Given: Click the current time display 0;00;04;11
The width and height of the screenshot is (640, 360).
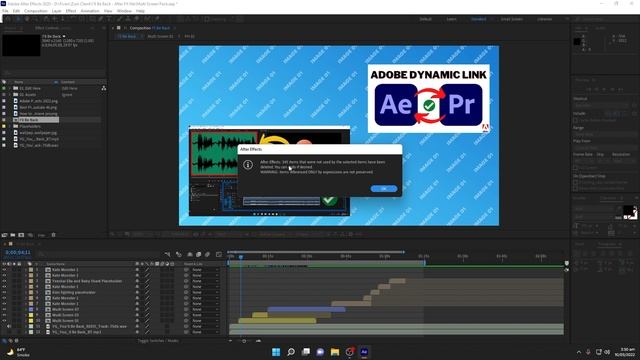Looking at the screenshot, I should click(x=18, y=253).
